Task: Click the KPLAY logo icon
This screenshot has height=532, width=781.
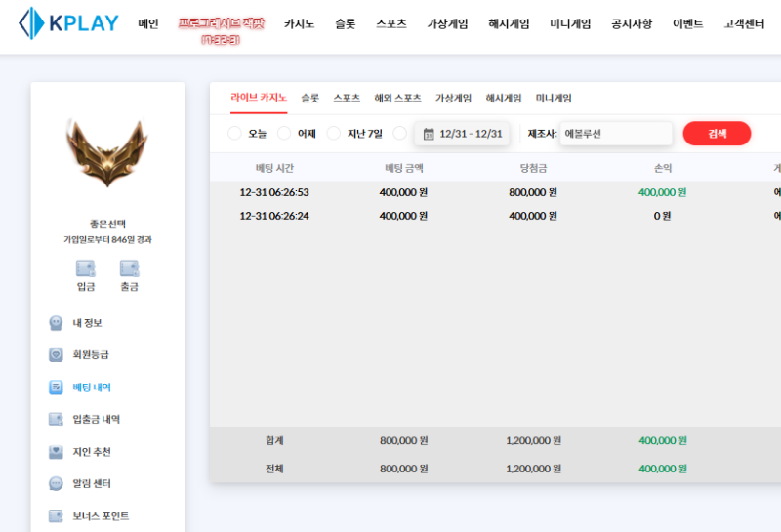Action: click(32, 23)
